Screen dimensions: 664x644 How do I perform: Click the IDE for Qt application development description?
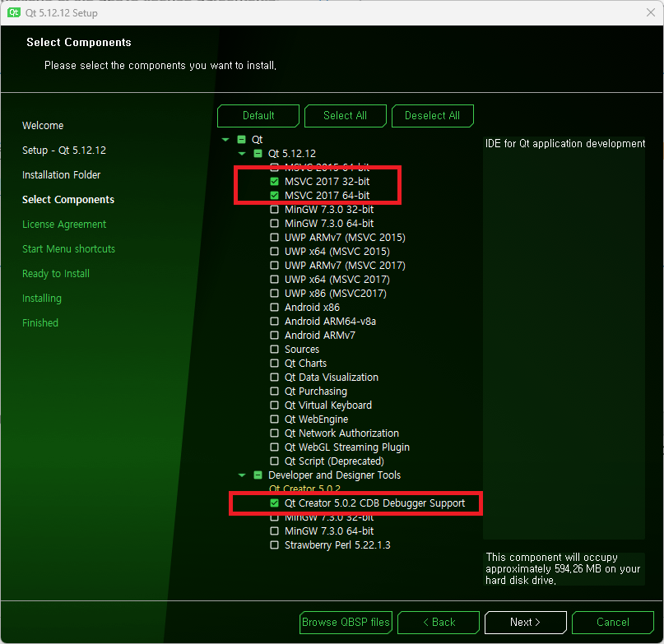pyautogui.click(x=565, y=144)
